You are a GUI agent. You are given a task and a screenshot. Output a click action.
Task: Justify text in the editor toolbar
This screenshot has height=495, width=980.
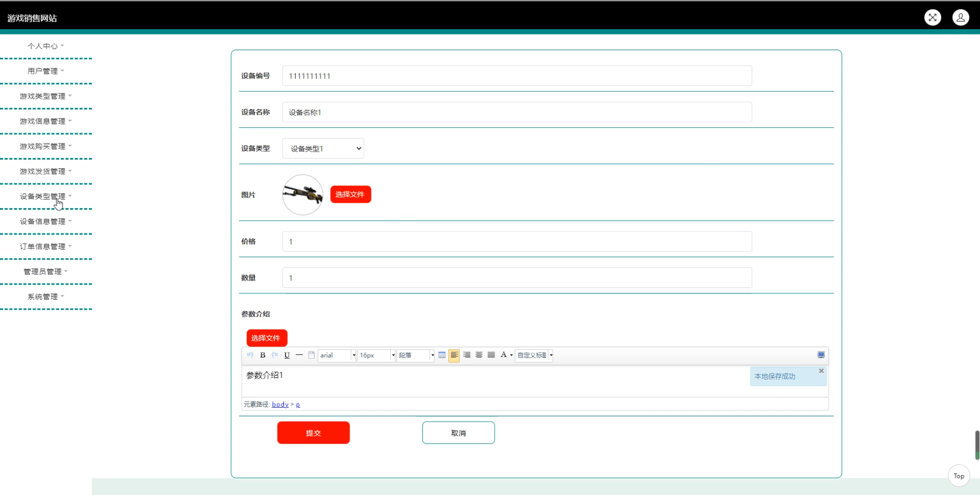click(491, 355)
